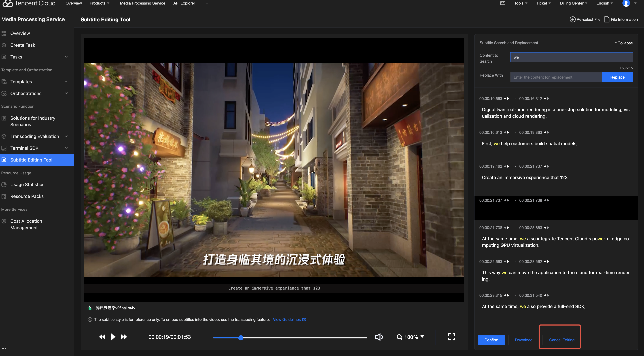Open API Explorer in top navigation
Screen dimensions: 644x356
pos(184,3)
